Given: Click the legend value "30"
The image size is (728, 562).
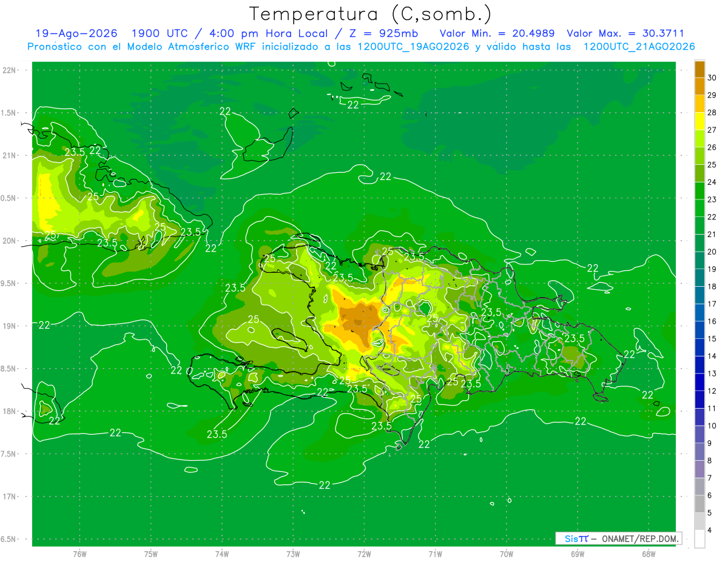Looking at the screenshot, I should tap(712, 78).
